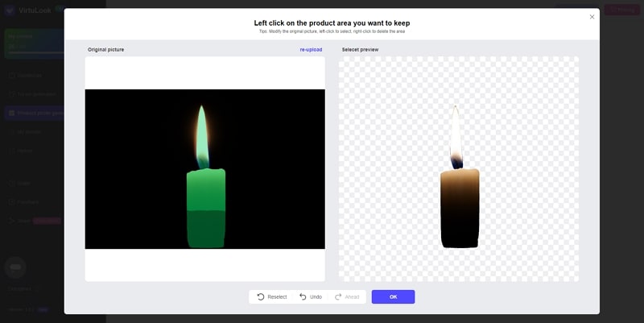Click the re-upload link
This screenshot has height=323, width=644.
click(x=311, y=50)
